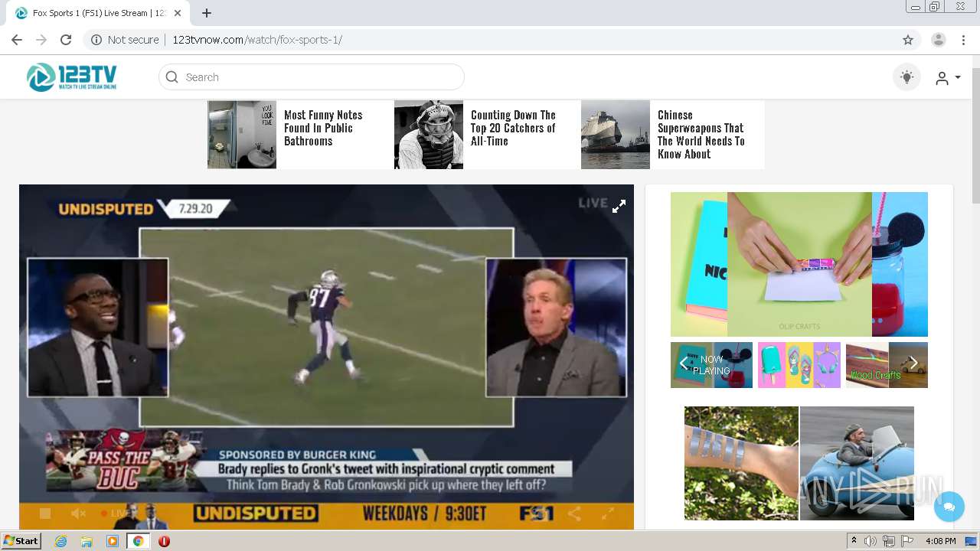
Task: Click the address bar URL
Action: coord(257,40)
